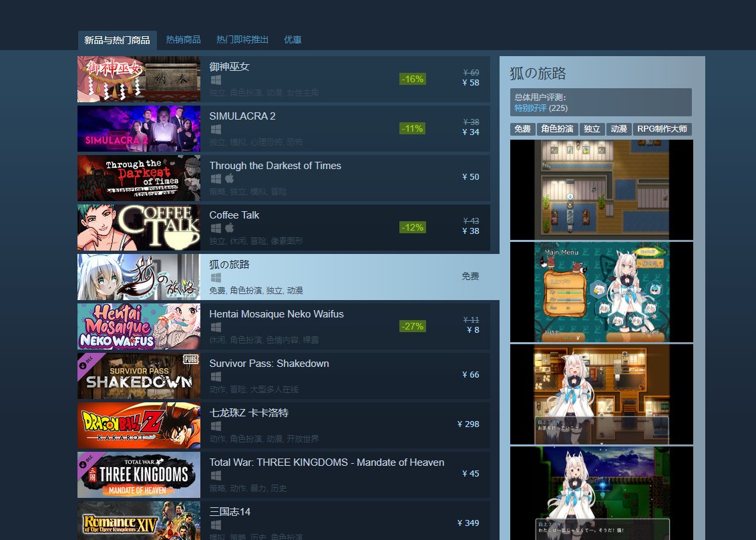
Task: Open the Coffee Talk title link
Action: pos(234,215)
